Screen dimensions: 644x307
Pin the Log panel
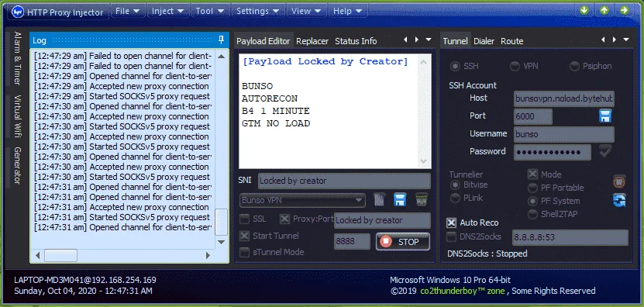pyautogui.click(x=221, y=40)
